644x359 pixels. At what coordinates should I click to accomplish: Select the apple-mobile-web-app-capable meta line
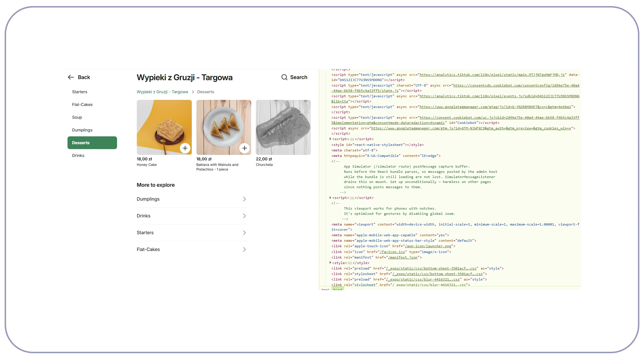tap(390, 235)
